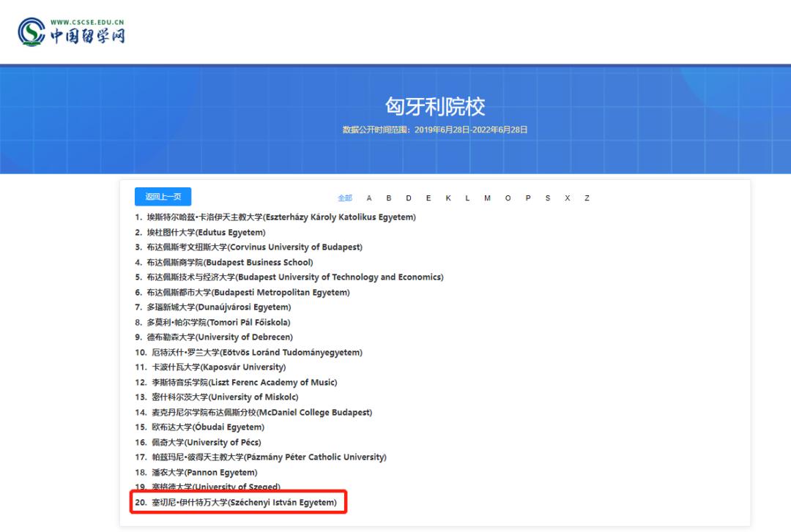Image resolution: width=791 pixels, height=532 pixels.
Task: Filter universities by letter E
Action: [428, 198]
